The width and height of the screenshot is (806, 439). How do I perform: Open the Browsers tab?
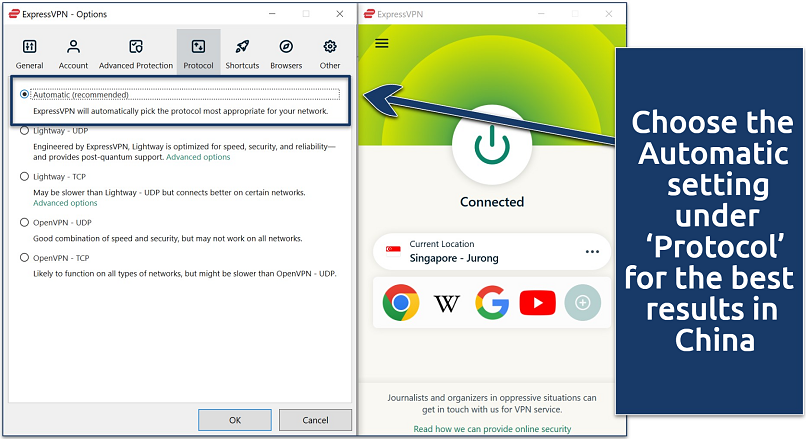[x=286, y=53]
